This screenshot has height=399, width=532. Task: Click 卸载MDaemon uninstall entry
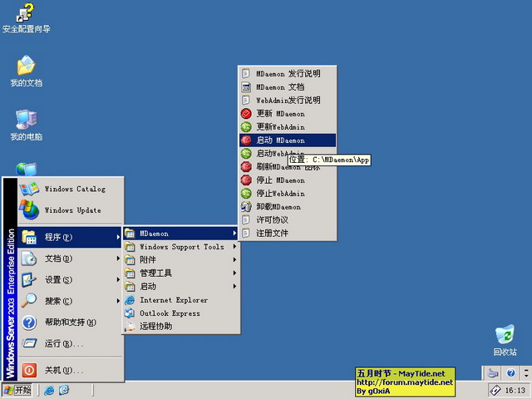pos(278,206)
